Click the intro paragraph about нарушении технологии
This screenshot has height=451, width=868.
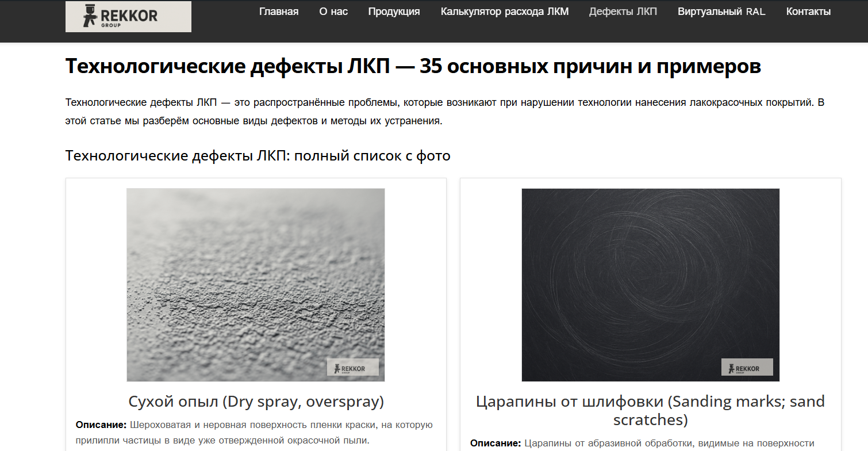[445, 112]
